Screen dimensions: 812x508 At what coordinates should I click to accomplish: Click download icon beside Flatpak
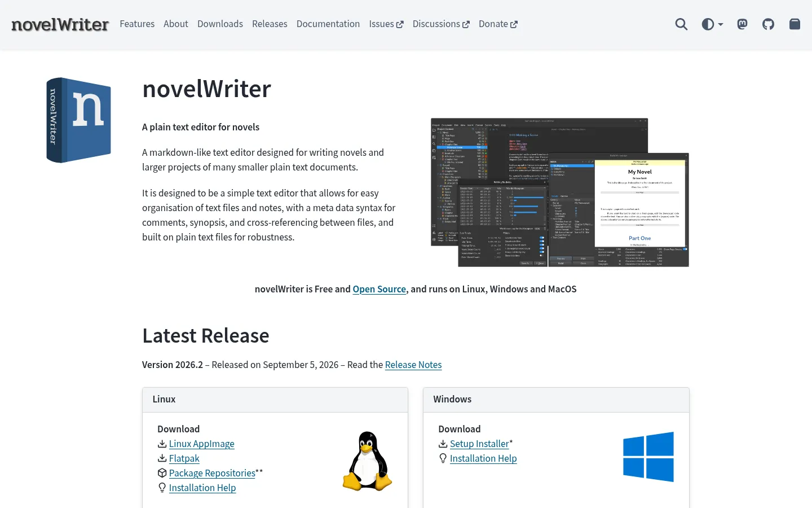162,458
